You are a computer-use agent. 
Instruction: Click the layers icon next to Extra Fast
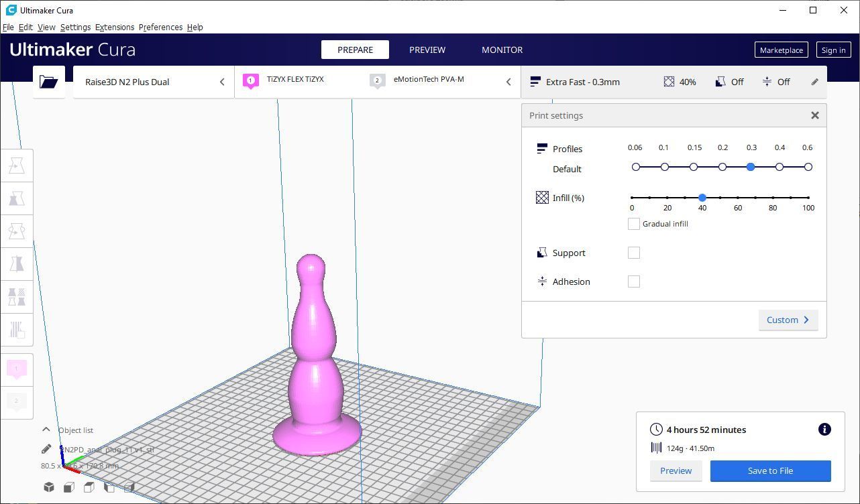(x=535, y=82)
